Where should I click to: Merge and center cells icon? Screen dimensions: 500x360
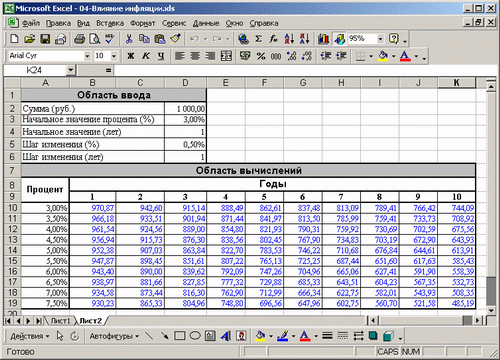coord(226,56)
